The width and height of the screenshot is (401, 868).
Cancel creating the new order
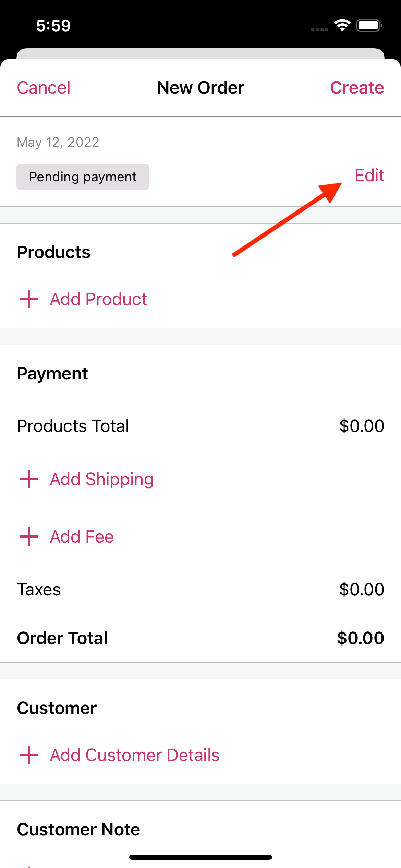click(43, 87)
